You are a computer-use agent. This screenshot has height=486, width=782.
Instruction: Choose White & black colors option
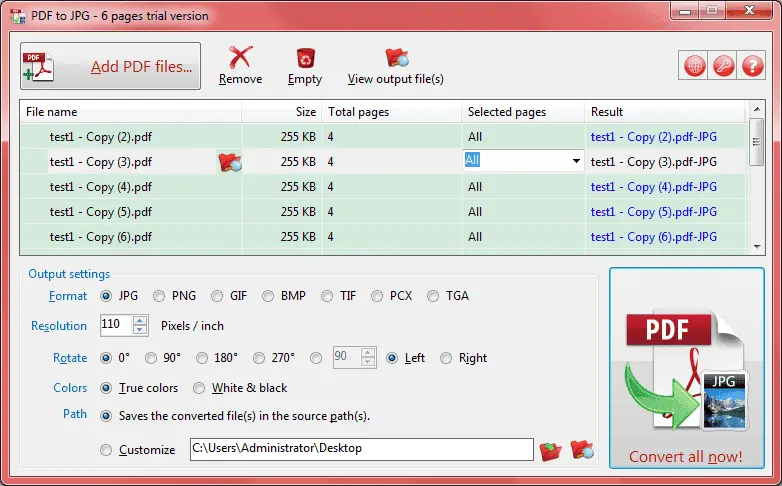(198, 388)
